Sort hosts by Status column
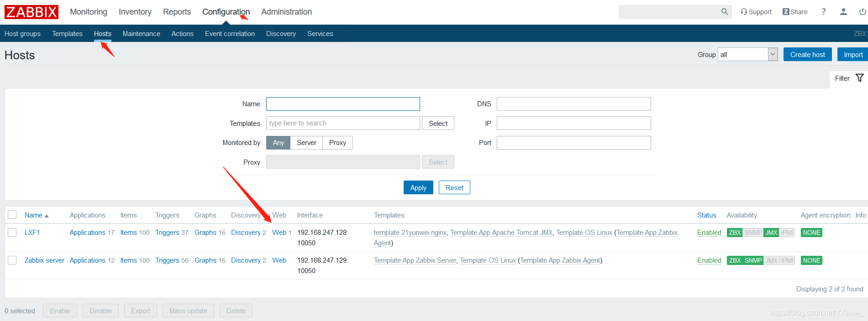 point(706,215)
